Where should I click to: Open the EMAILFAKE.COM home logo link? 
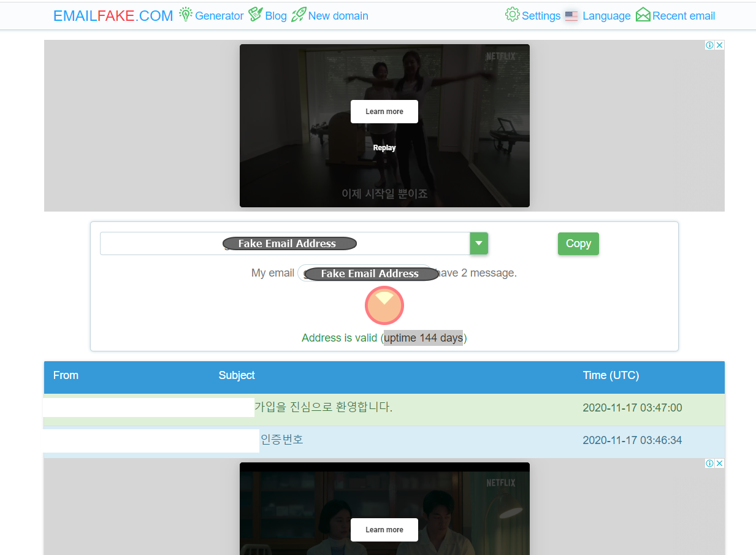[x=113, y=16]
